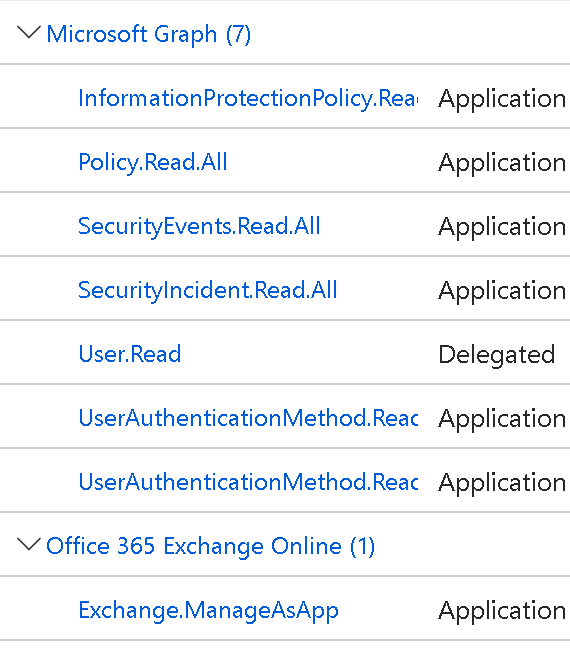Select the Delegated type cell for User.Read
The width and height of the screenshot is (570, 649).
pyautogui.click(x=497, y=355)
